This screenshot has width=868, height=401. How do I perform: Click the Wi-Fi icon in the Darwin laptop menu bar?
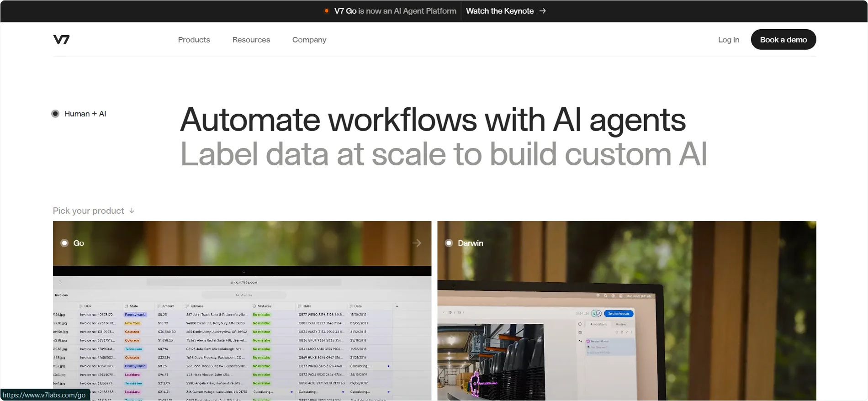tap(598, 296)
